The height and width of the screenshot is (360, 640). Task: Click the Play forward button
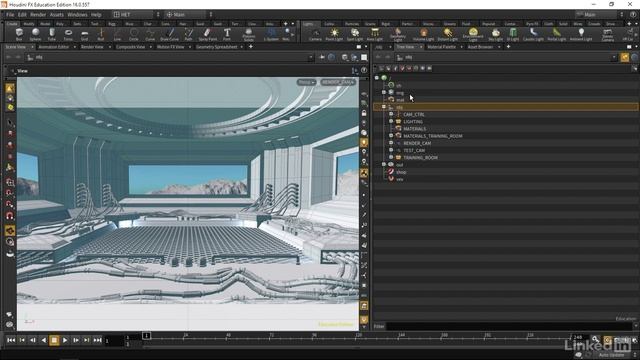pyautogui.click(x=65, y=340)
